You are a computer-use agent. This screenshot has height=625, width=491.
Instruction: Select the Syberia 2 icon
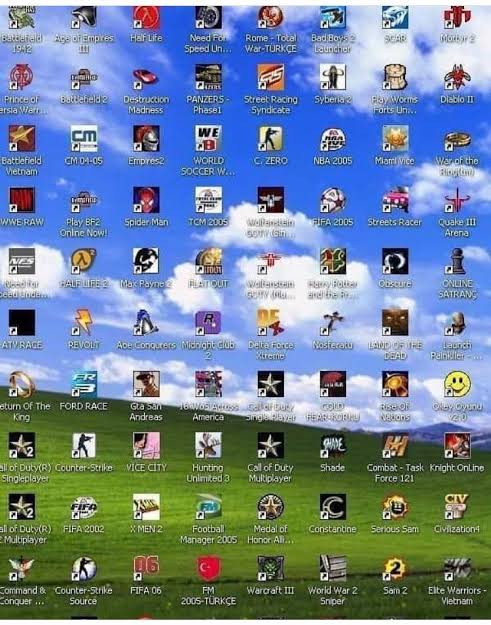point(333,77)
